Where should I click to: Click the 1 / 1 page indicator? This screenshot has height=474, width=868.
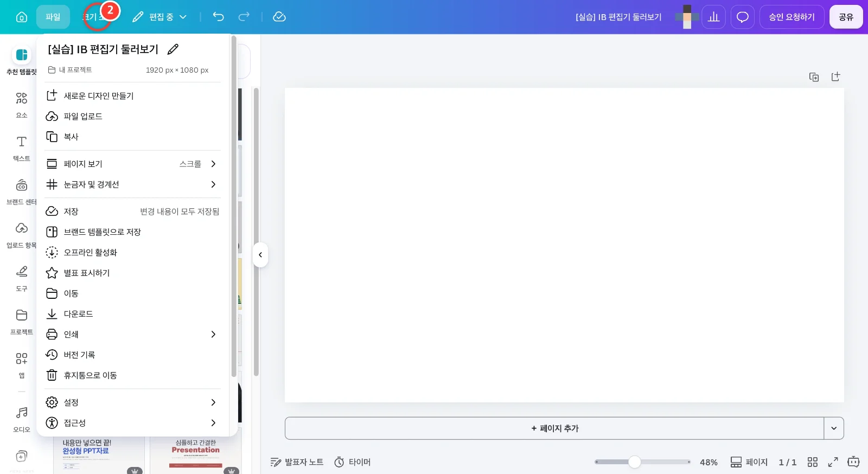point(788,462)
